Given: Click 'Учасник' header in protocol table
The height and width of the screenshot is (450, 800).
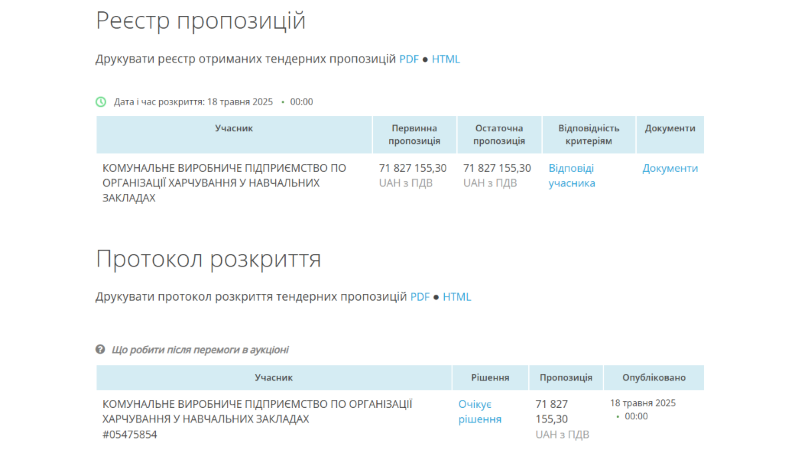Looking at the screenshot, I should [x=273, y=378].
